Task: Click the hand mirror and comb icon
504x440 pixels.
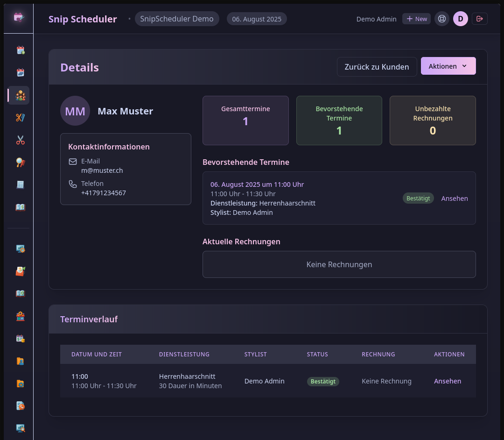Action: (20, 162)
